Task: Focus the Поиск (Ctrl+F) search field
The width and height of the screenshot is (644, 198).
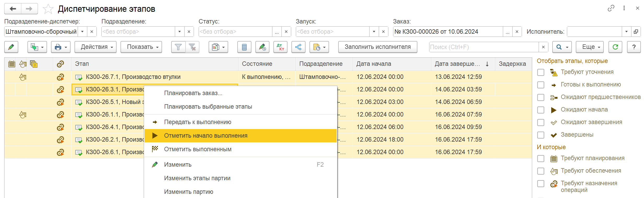Action: point(484,47)
